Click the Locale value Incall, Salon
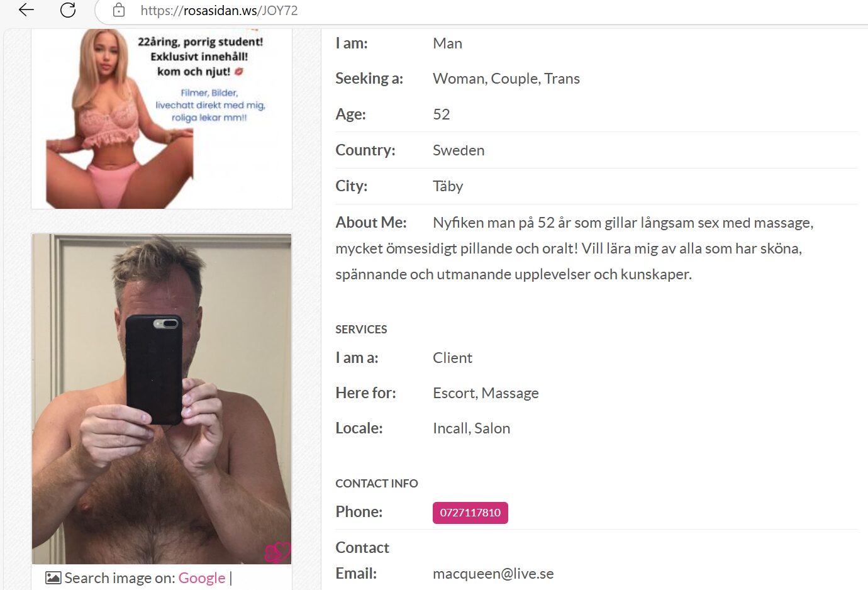 [x=471, y=428]
